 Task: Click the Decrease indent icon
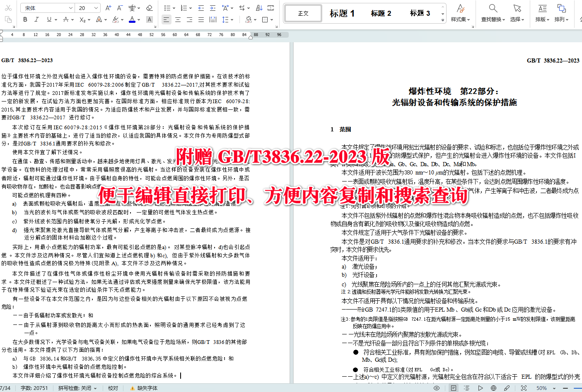click(x=201, y=8)
